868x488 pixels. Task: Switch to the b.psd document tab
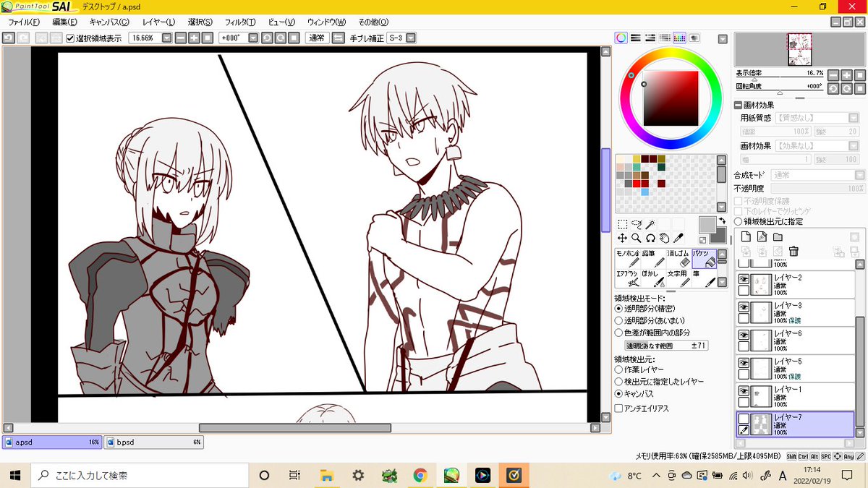153,442
